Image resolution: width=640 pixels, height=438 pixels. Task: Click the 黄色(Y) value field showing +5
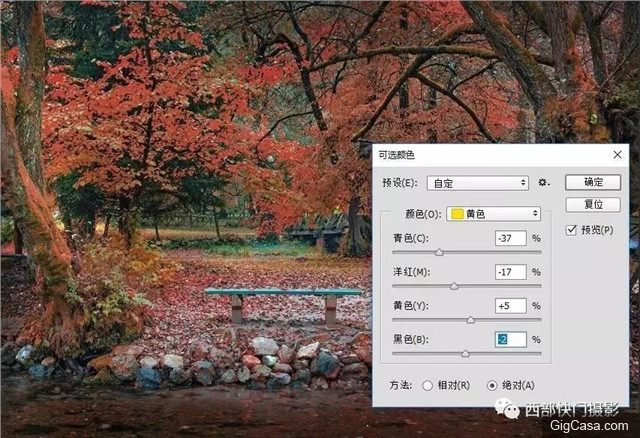(511, 306)
